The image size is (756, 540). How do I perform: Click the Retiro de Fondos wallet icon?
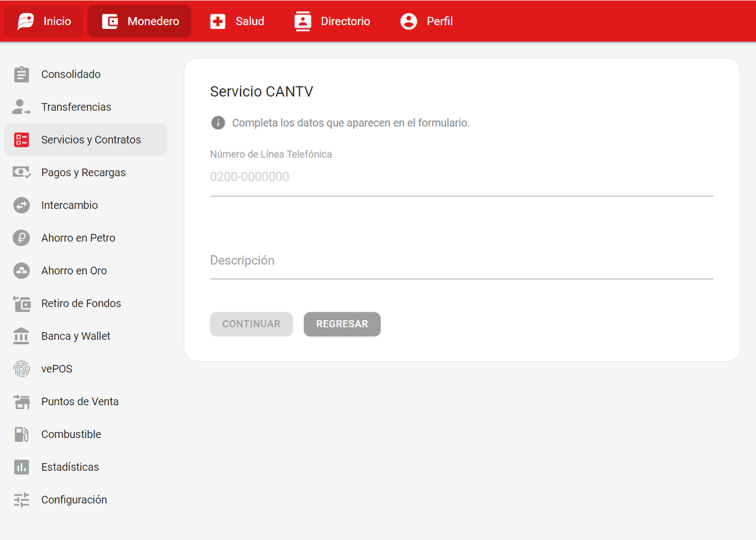tap(21, 304)
